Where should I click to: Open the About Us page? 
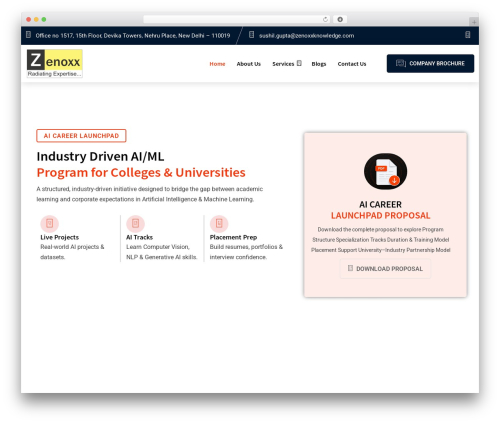click(249, 64)
